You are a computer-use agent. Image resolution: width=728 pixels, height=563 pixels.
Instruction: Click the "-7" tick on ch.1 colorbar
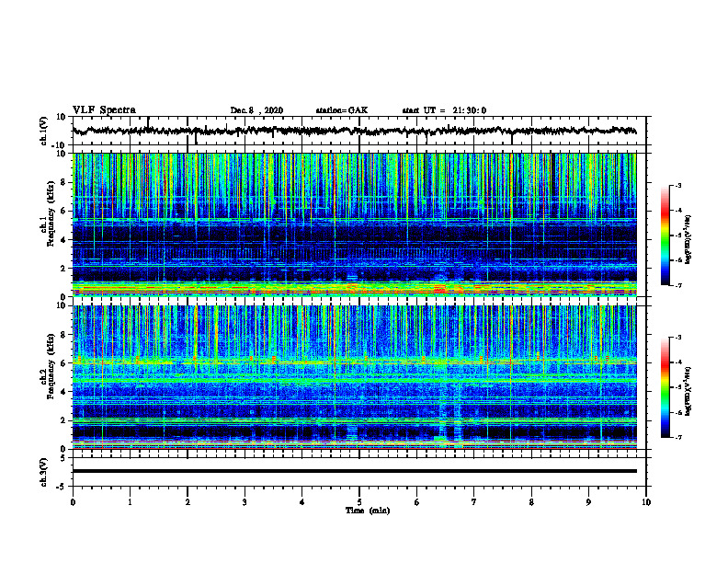pyautogui.click(x=677, y=285)
